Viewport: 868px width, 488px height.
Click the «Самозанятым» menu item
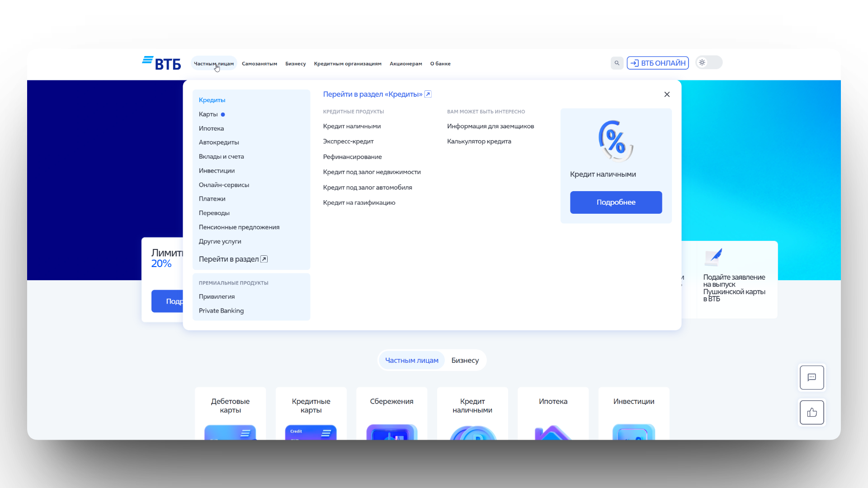(x=259, y=63)
